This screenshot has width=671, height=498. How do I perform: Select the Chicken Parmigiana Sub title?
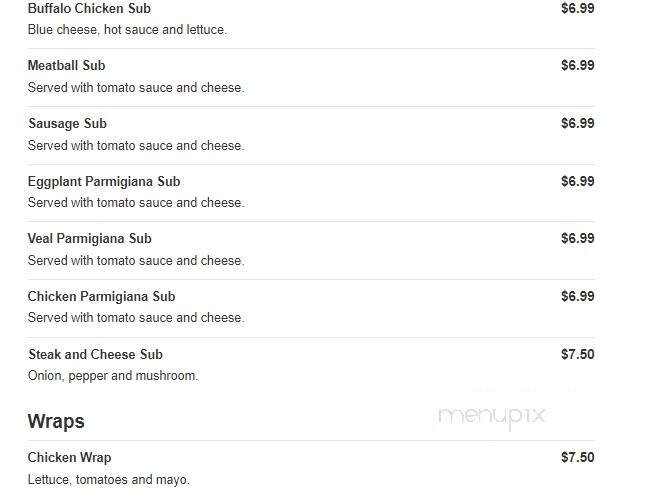click(101, 297)
